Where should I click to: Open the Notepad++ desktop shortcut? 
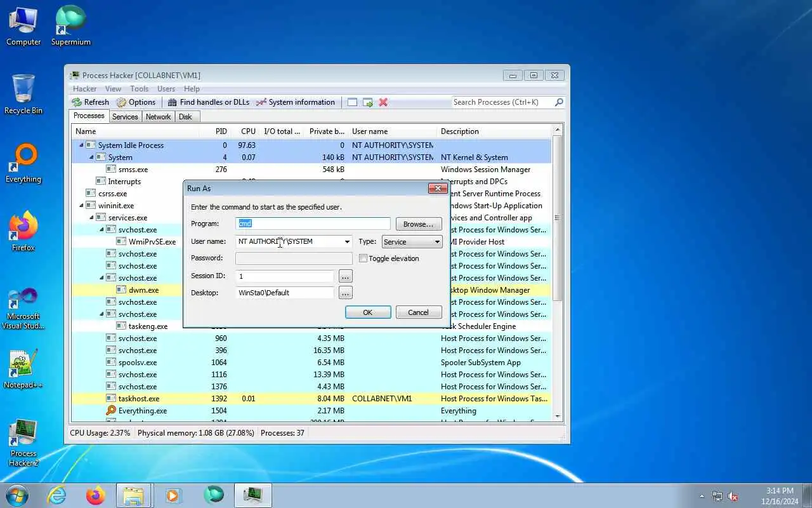click(23, 369)
